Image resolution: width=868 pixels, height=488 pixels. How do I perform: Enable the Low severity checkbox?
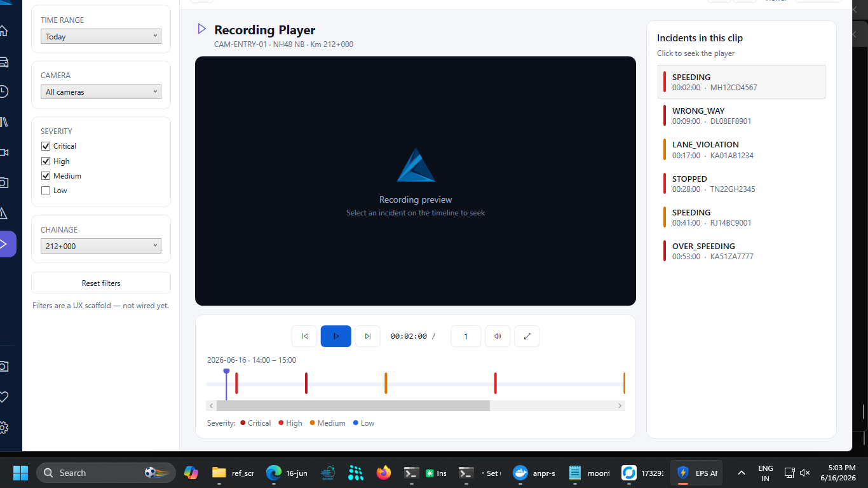[46, 190]
